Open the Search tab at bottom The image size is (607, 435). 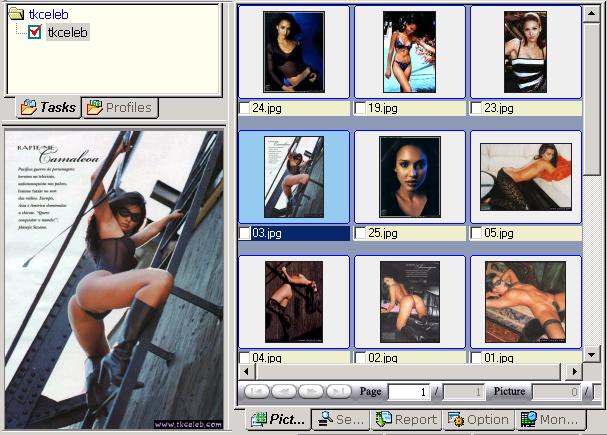(340, 420)
